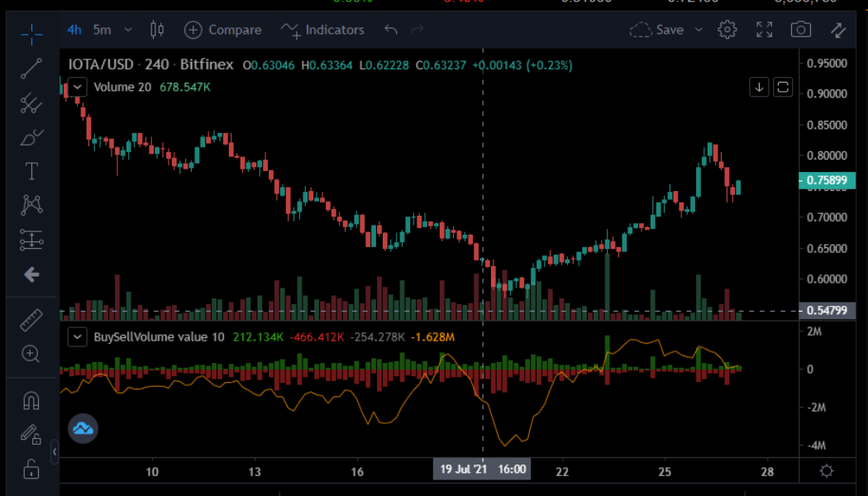Toggle lock all drawings padlock
Image resolution: width=868 pixels, height=496 pixels.
pyautogui.click(x=31, y=469)
